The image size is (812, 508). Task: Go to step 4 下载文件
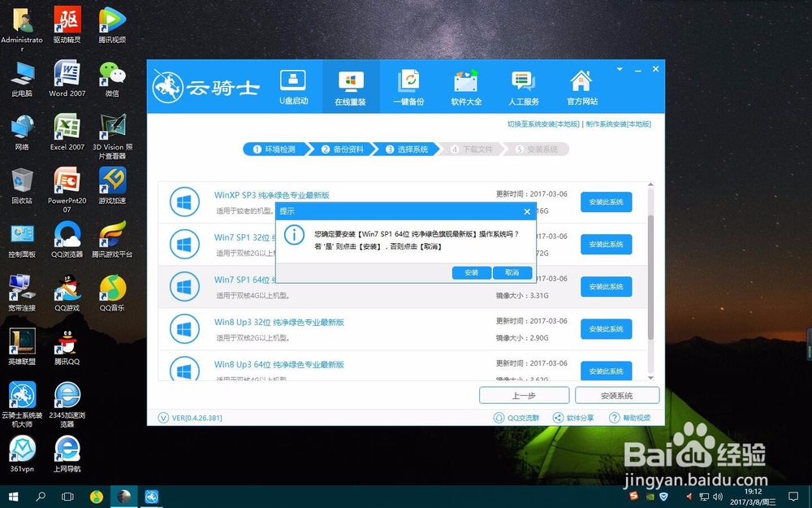pos(472,150)
